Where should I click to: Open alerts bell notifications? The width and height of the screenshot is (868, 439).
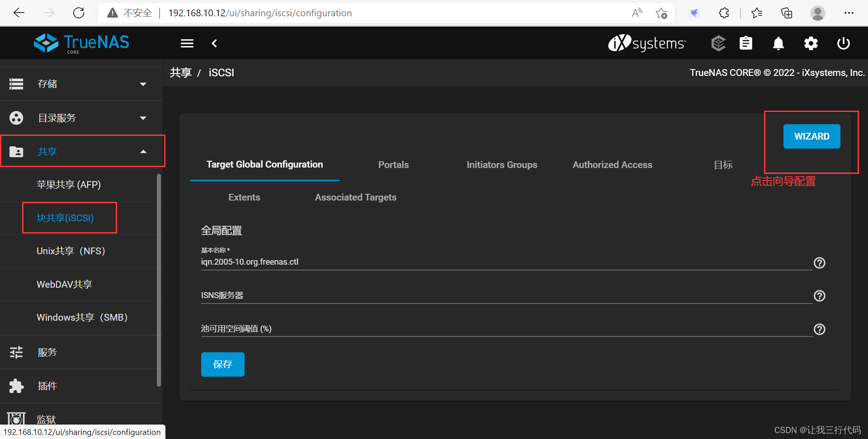click(778, 43)
